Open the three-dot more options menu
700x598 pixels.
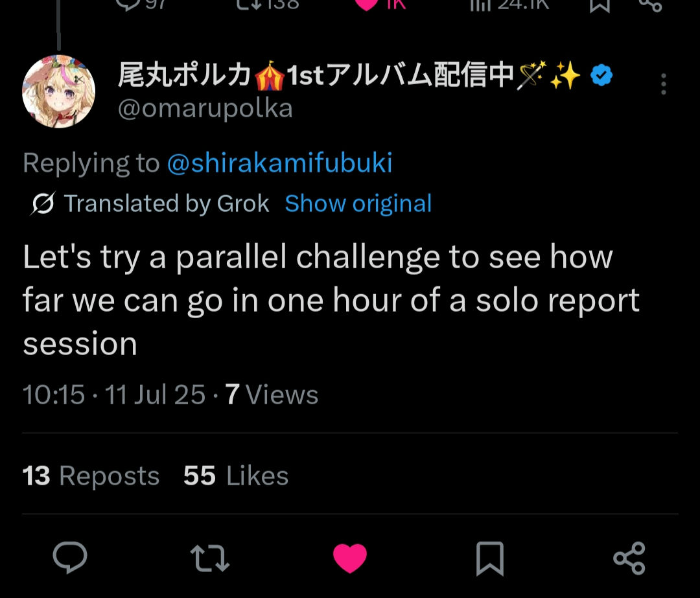663,84
